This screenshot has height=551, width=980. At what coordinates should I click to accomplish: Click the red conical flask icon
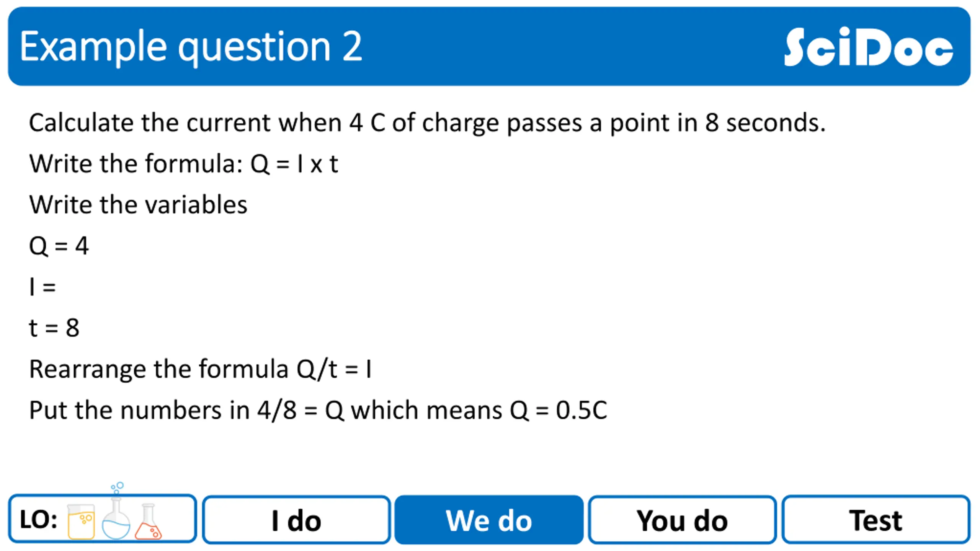[148, 521]
